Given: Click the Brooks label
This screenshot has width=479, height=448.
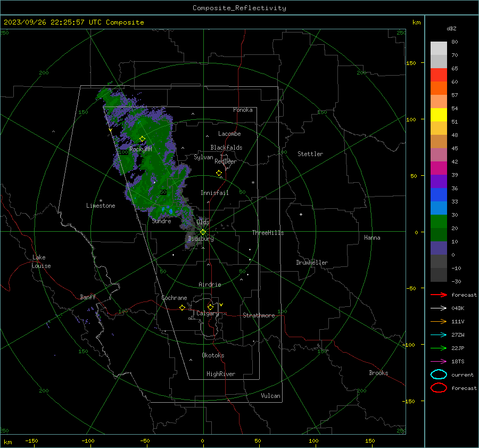Looking at the screenshot, I should (x=378, y=373).
